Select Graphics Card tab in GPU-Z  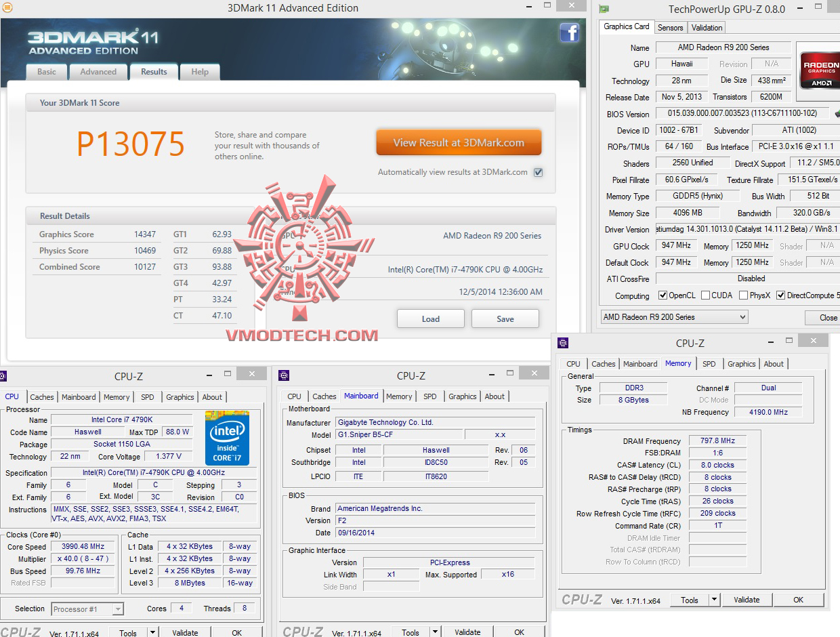click(627, 26)
